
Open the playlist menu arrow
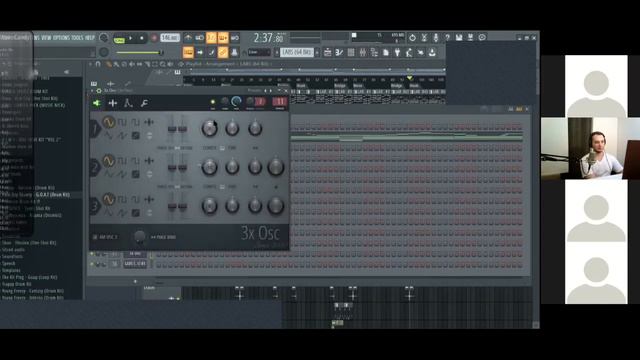tap(91, 64)
